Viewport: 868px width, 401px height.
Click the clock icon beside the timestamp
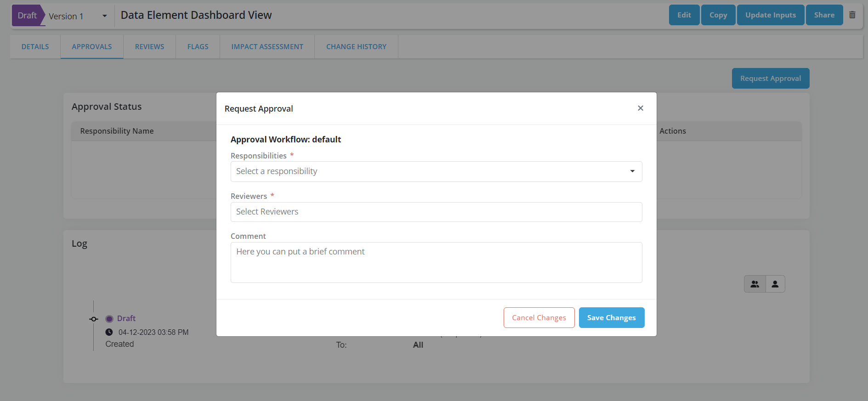[109, 332]
